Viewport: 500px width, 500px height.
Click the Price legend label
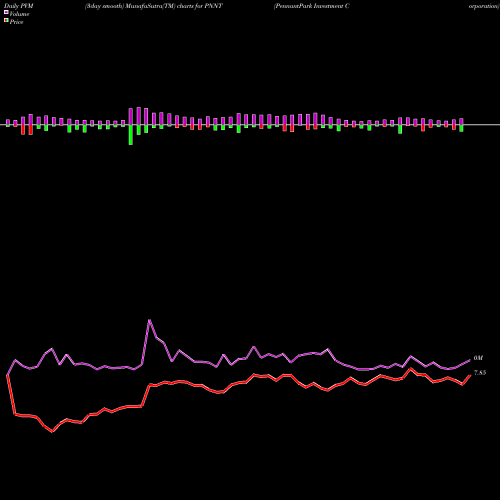[16, 22]
